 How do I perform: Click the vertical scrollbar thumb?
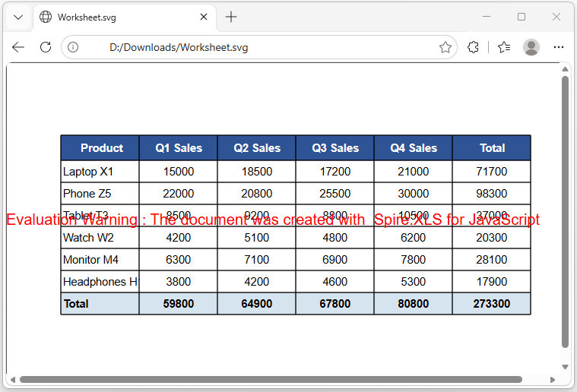click(566, 212)
